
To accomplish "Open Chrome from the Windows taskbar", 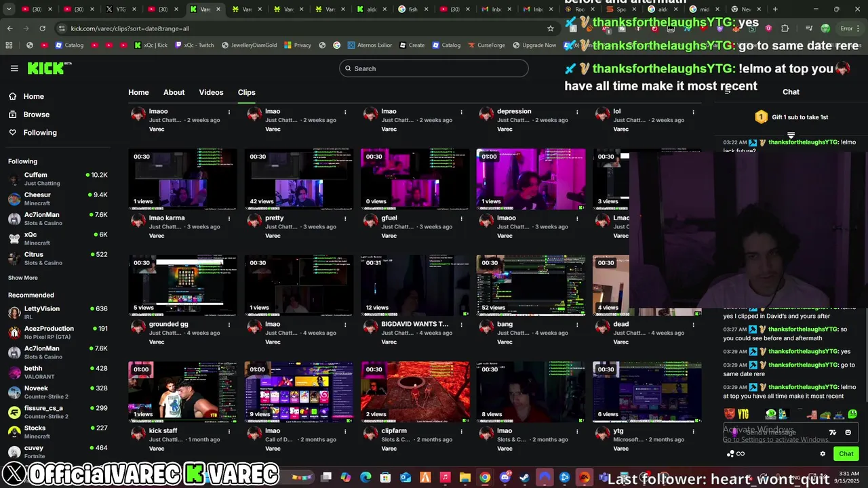I will pyautogui.click(x=485, y=478).
